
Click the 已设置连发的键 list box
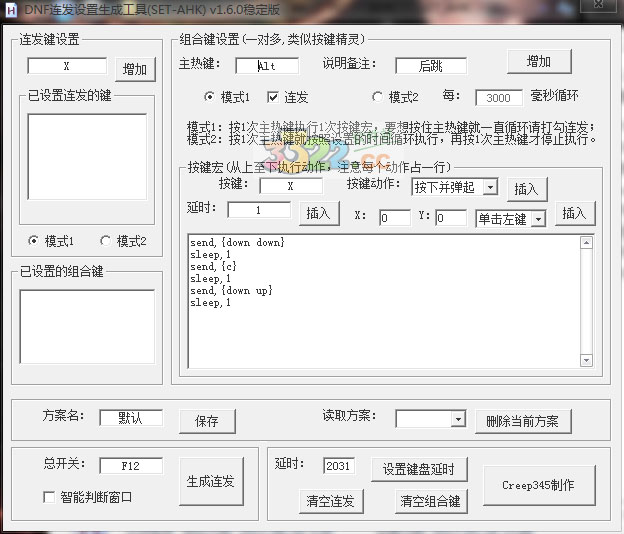coord(87,157)
